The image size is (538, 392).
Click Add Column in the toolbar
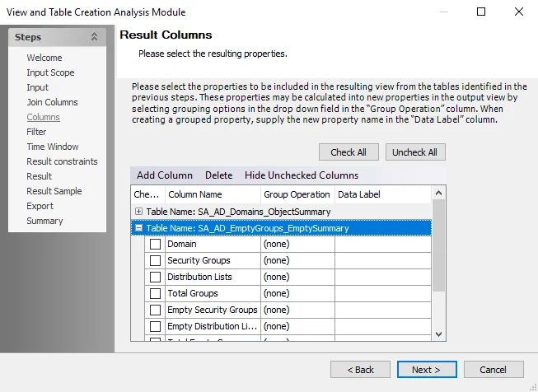pos(165,175)
